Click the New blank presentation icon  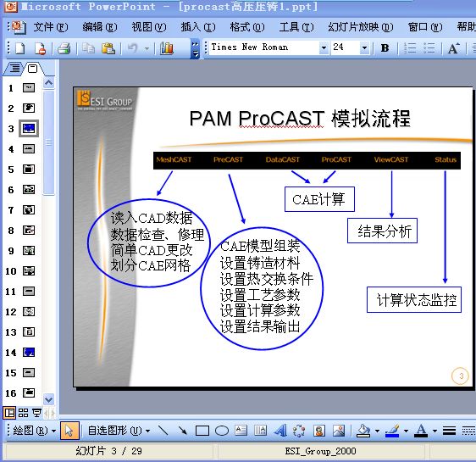pyautogui.click(x=20, y=48)
